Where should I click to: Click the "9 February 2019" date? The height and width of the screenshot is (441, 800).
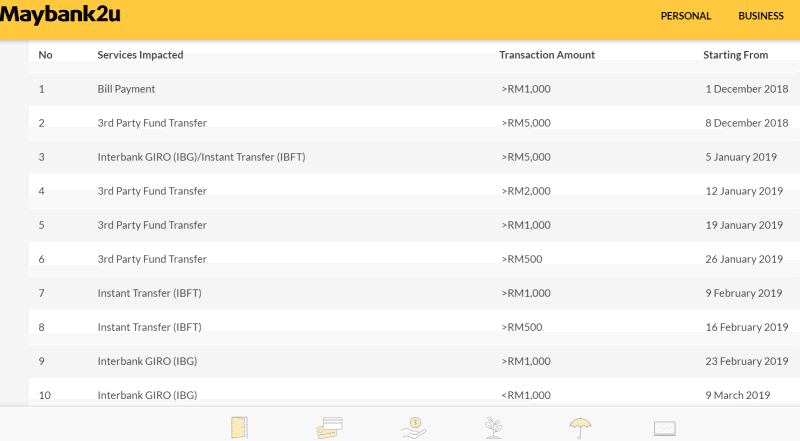pyautogui.click(x=744, y=293)
